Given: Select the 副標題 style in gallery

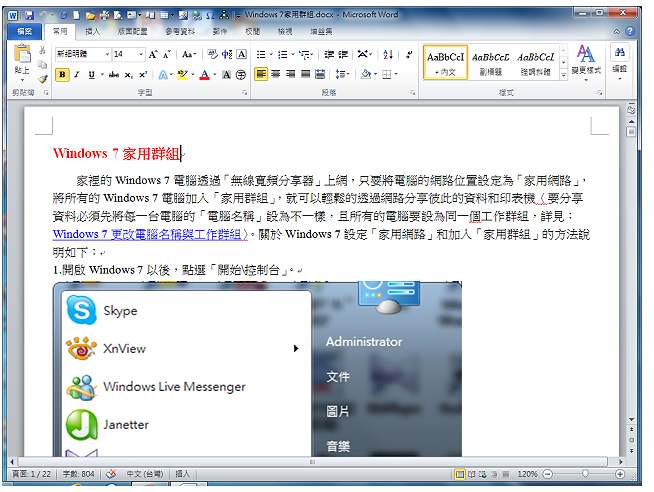Looking at the screenshot, I should 490,62.
